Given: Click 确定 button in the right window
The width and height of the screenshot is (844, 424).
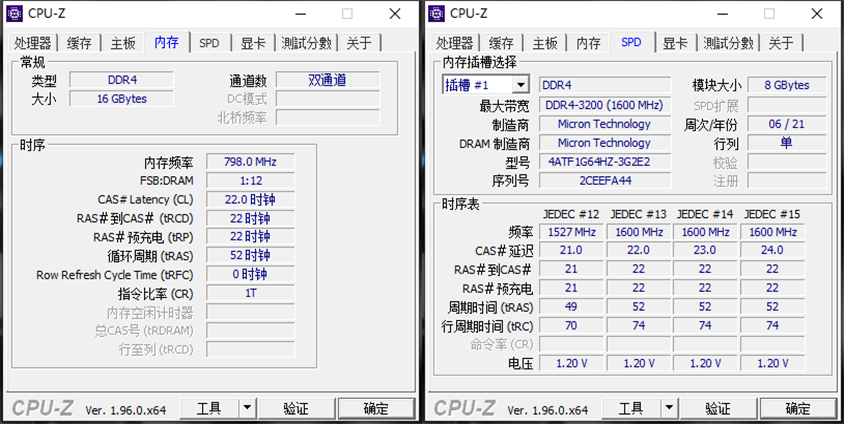Looking at the screenshot, I should point(798,409).
